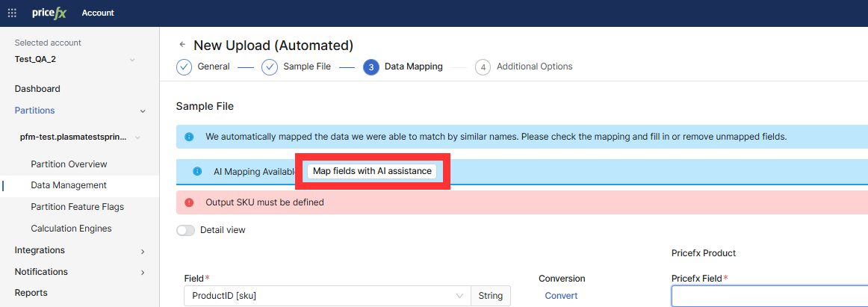The image size is (868, 307).
Task: Collapse the Partitions section chevron
Action: click(x=143, y=111)
